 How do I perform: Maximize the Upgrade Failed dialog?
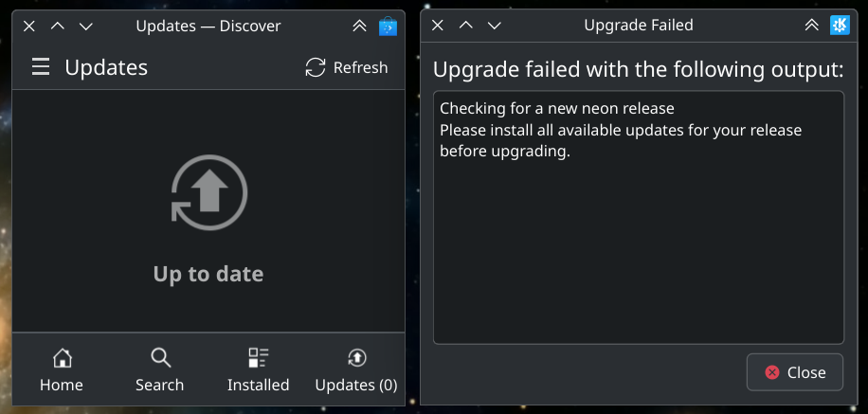coord(465,26)
